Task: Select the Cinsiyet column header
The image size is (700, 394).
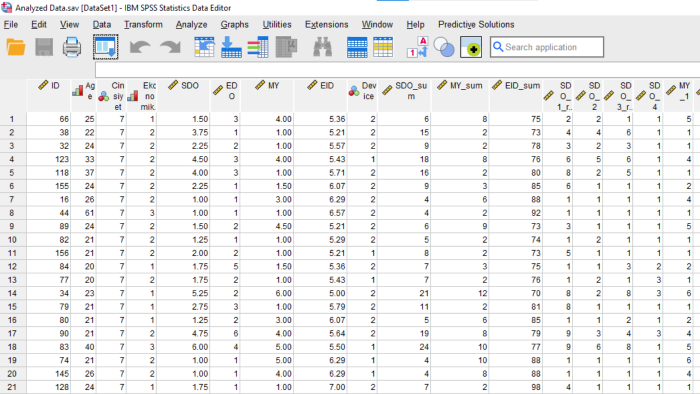Action: [x=111, y=95]
